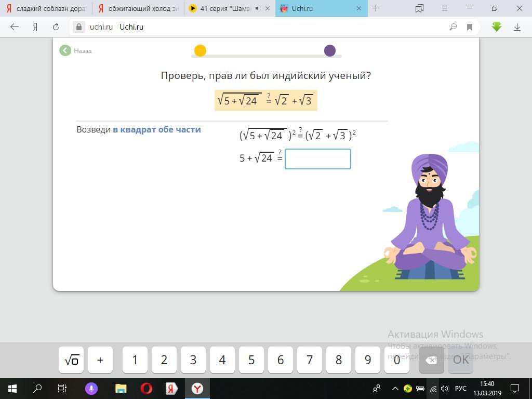Navigate back with the browser arrow
532x399 pixels.
coord(14,27)
